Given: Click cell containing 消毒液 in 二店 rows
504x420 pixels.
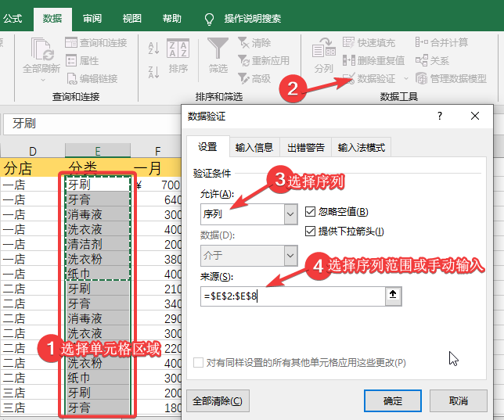Looking at the screenshot, I should (x=98, y=318).
